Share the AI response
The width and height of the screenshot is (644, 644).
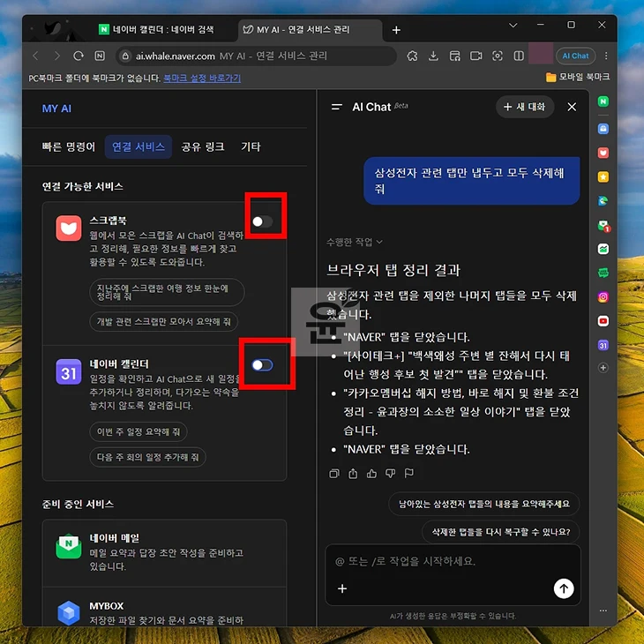click(353, 474)
